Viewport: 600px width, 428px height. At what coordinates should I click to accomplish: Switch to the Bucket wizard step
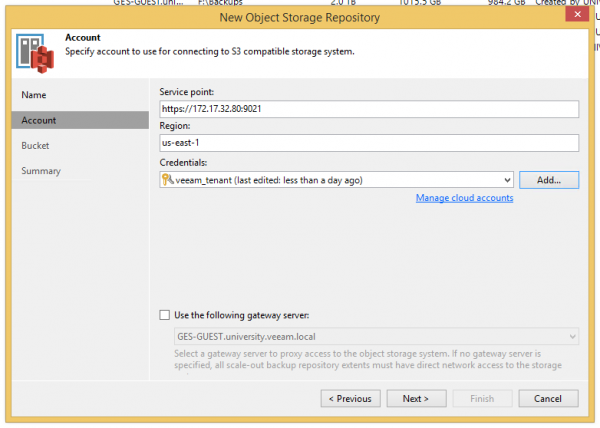pyautogui.click(x=36, y=145)
